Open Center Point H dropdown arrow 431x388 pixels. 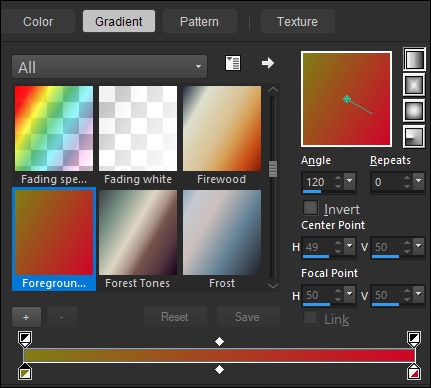pyautogui.click(x=350, y=246)
